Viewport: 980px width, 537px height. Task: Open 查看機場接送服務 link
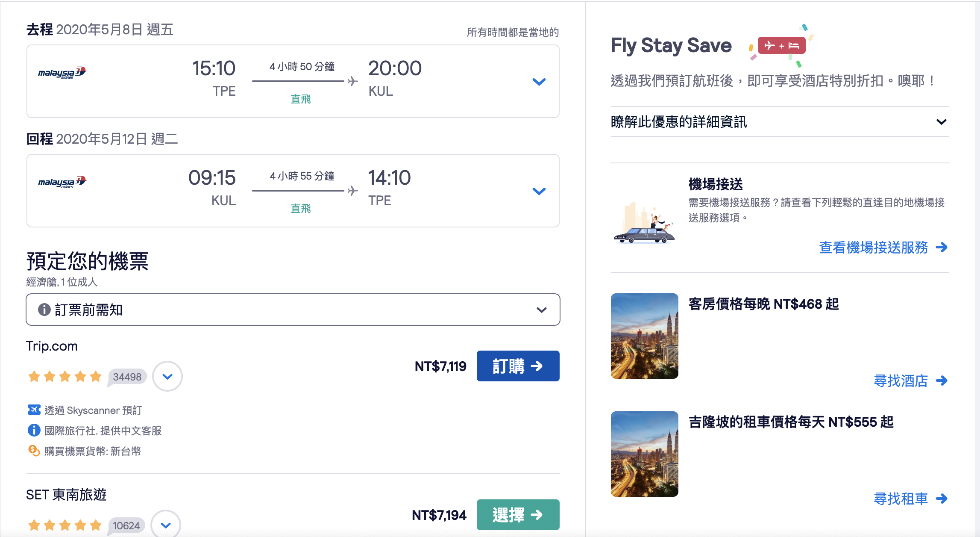(x=883, y=247)
